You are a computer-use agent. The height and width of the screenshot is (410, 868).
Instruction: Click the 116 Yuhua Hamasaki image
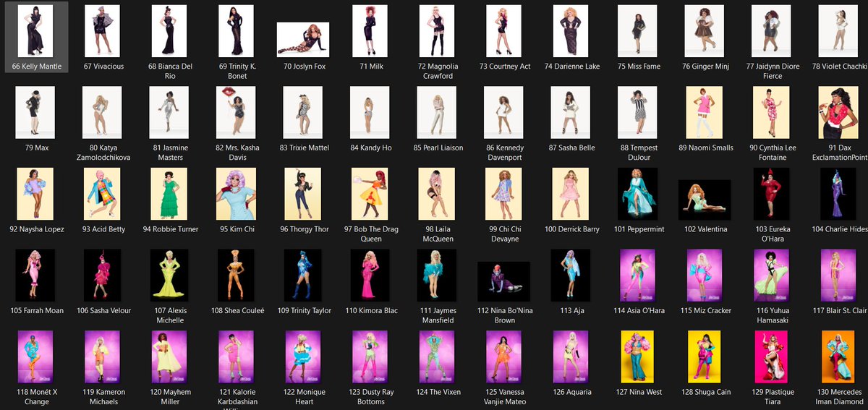(771, 276)
